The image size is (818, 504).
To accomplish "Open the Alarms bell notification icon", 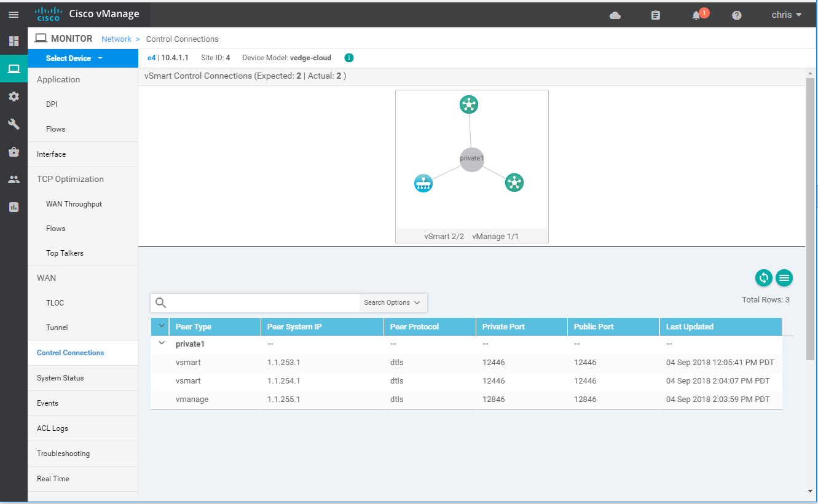I will 696,14.
